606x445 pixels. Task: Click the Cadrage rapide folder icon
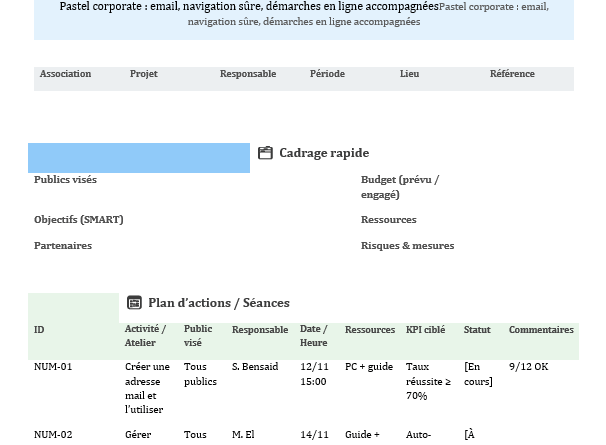(x=265, y=153)
